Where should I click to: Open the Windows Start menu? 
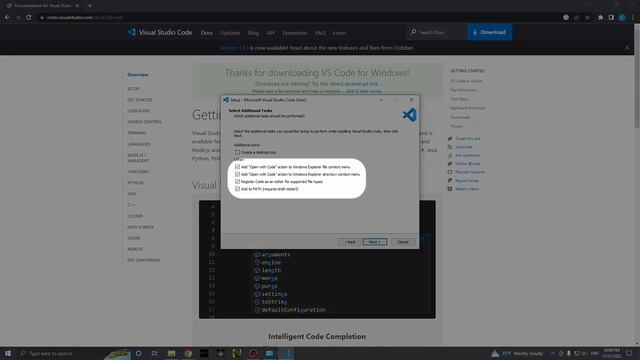click(8, 353)
